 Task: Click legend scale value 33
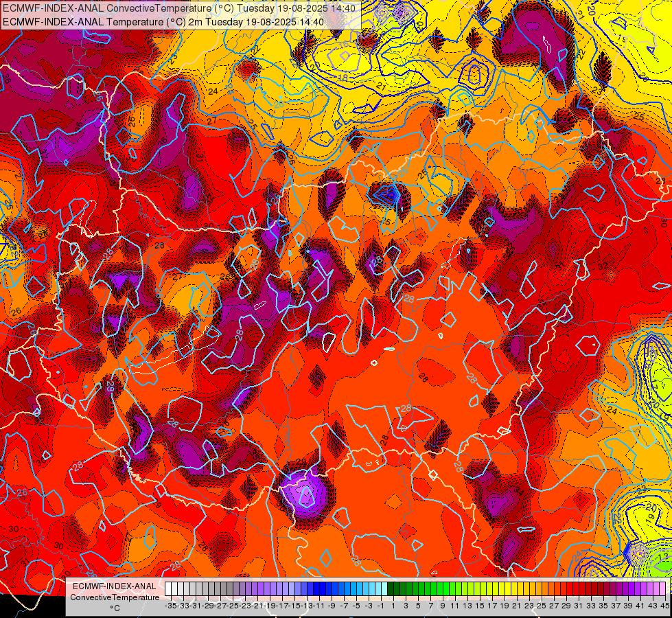[591, 606]
